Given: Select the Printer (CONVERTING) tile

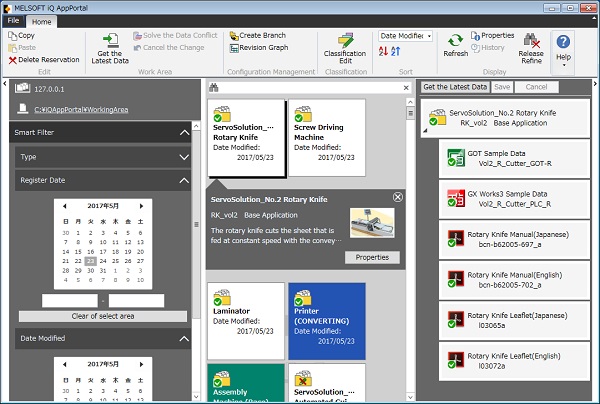Looking at the screenshot, I should [x=326, y=320].
